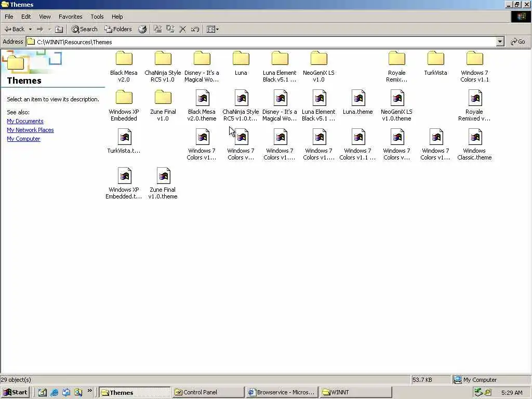This screenshot has height=399, width=532.
Task: Open the Help menu
Action: [117, 17]
